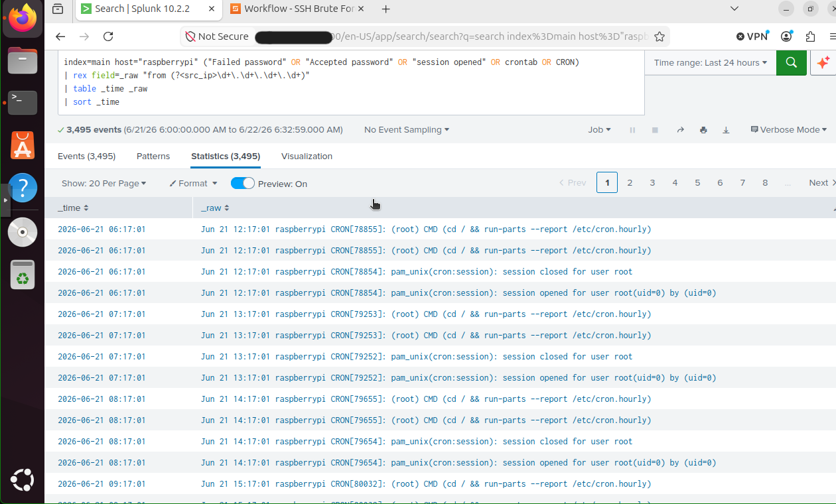Open the Firefox recent browsing view icon

tap(58, 9)
